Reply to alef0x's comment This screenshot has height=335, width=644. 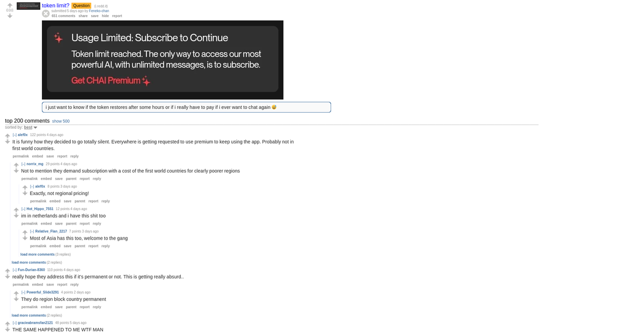[x=74, y=156]
